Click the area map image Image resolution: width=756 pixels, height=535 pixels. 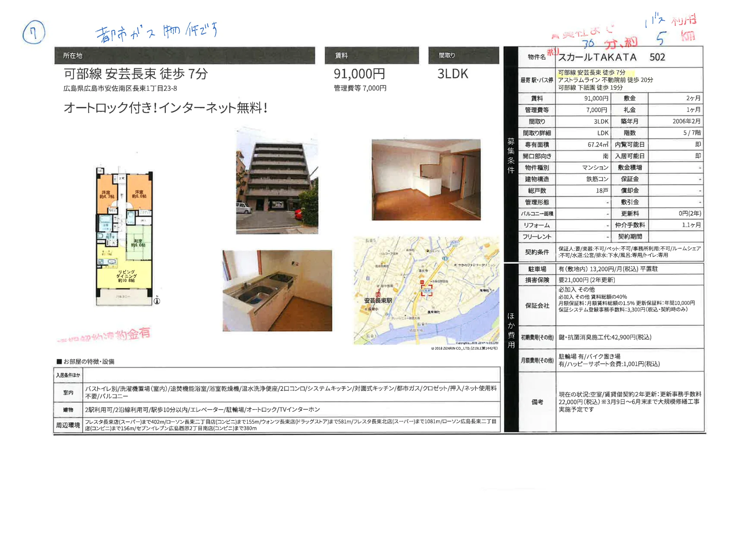(426, 290)
